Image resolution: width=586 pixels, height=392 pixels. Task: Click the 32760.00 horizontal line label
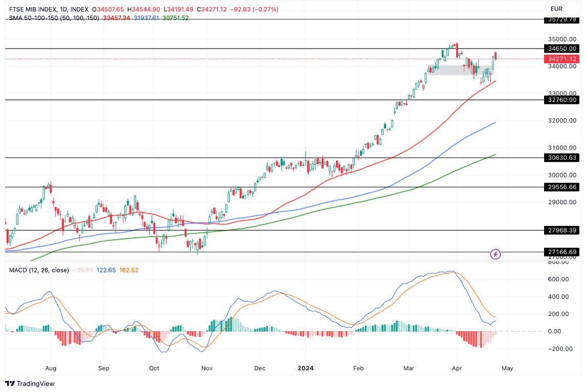(561, 100)
